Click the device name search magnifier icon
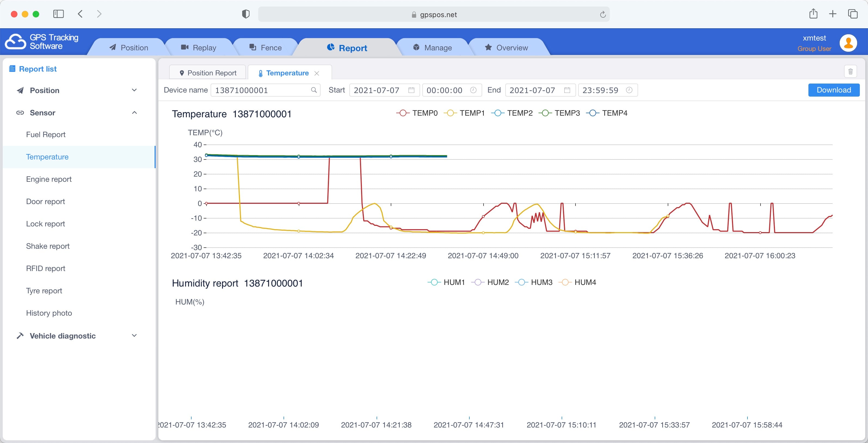This screenshot has height=443, width=868. click(x=313, y=90)
